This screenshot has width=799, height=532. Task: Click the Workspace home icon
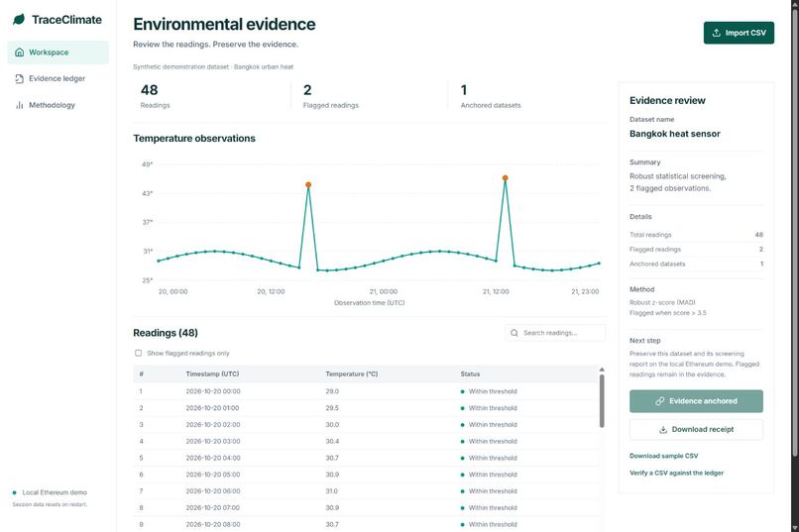(x=20, y=53)
